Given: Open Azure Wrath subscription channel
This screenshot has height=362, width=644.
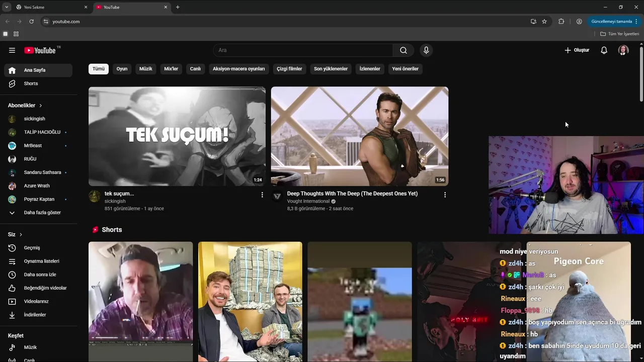Looking at the screenshot, I should pyautogui.click(x=38, y=186).
